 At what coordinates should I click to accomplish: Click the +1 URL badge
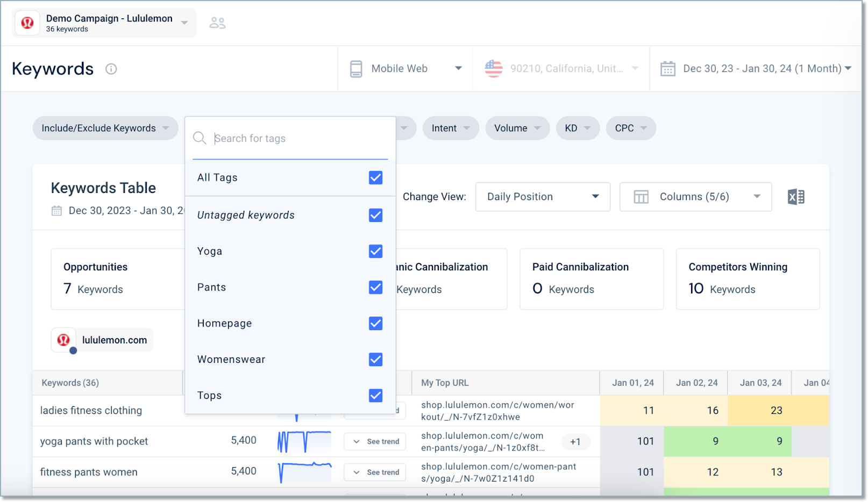tap(575, 442)
